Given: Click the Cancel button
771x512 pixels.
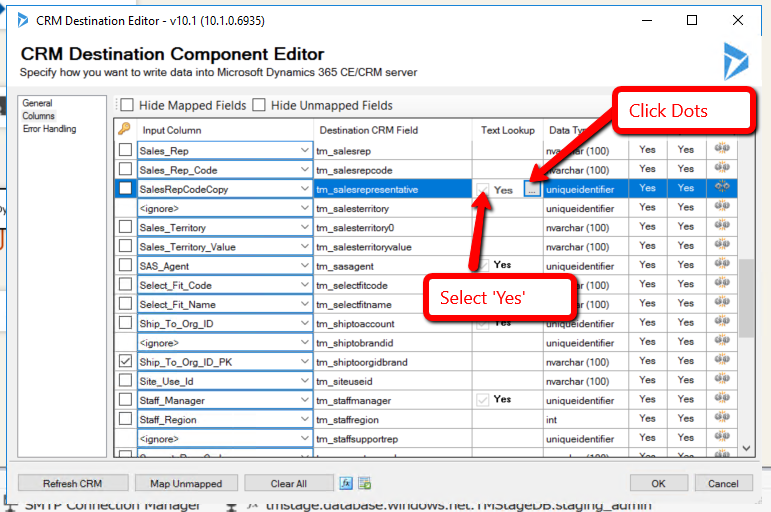Looking at the screenshot, I should point(723,483).
